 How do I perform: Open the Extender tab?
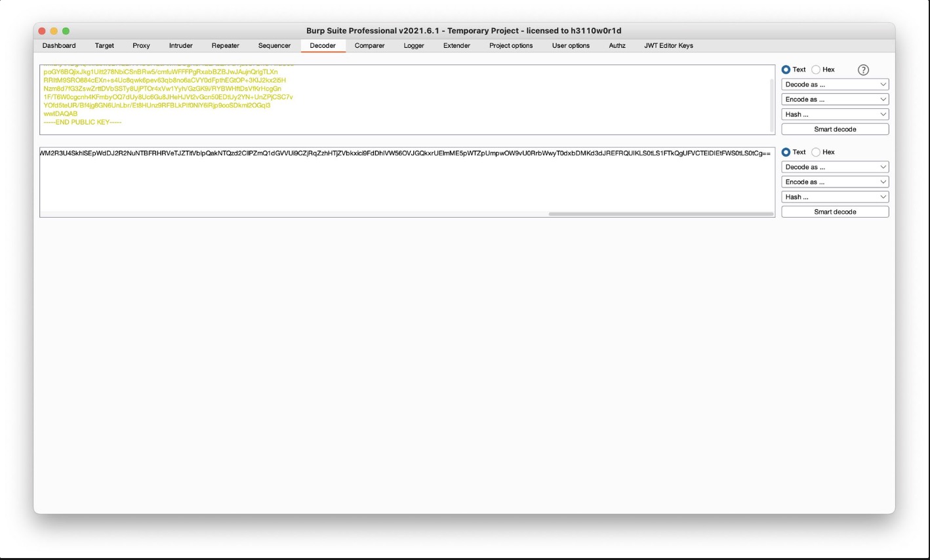(x=456, y=46)
